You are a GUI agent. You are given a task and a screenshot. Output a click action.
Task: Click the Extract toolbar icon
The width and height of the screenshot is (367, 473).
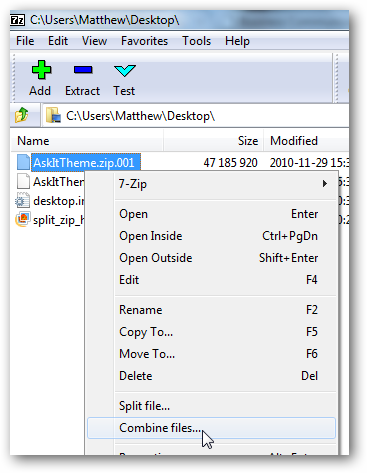[x=83, y=70]
